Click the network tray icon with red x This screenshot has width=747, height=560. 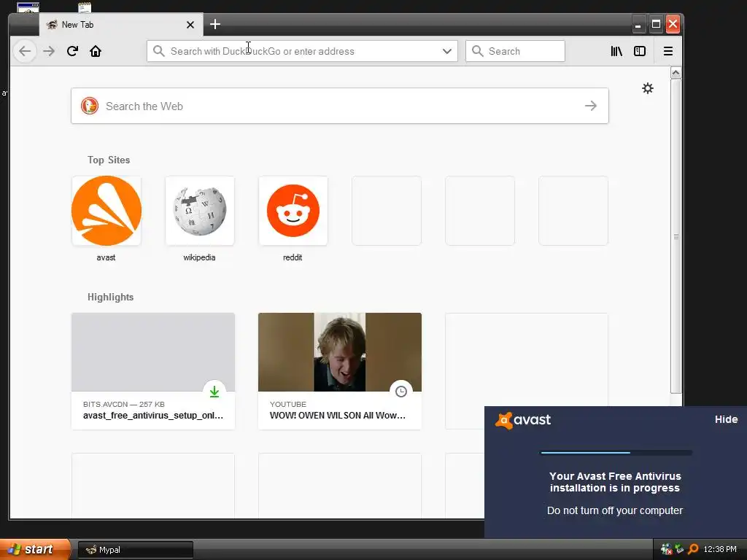(x=666, y=550)
